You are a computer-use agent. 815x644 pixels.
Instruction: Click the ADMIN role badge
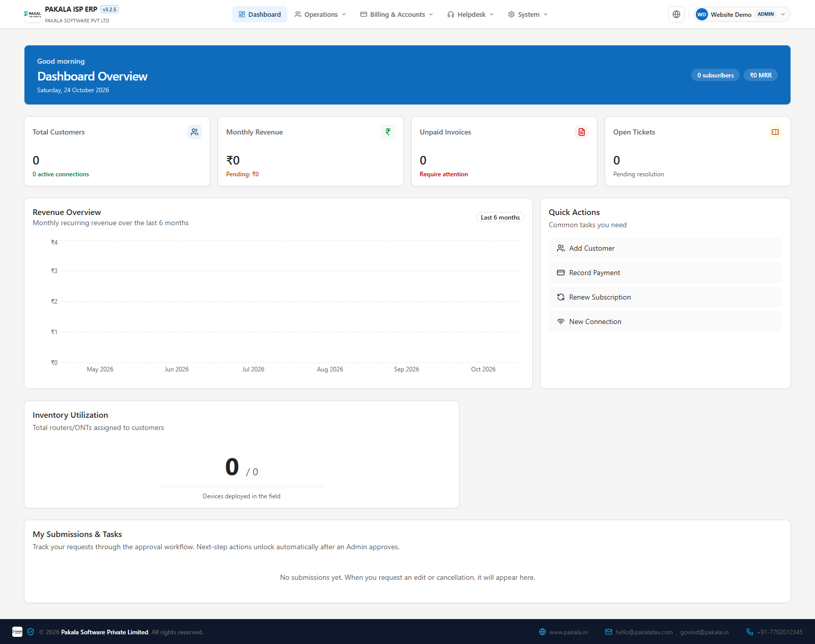[x=766, y=14]
